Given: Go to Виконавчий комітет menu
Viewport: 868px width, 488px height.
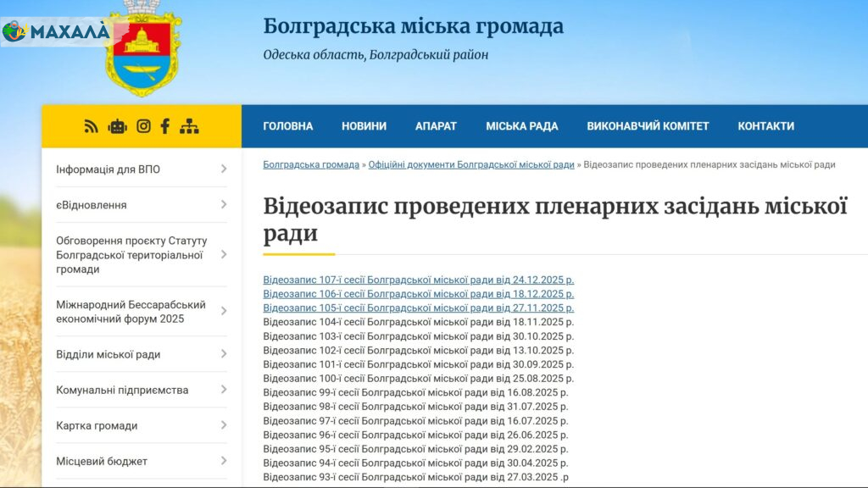Looking at the screenshot, I should [x=648, y=126].
